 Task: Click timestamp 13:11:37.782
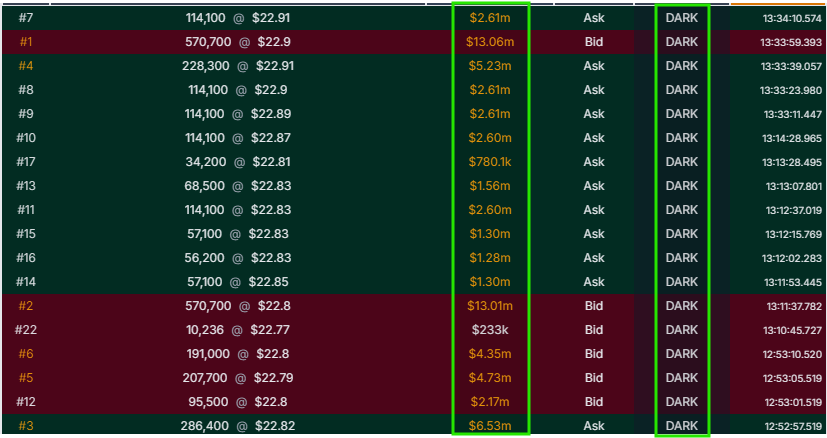[794, 307]
